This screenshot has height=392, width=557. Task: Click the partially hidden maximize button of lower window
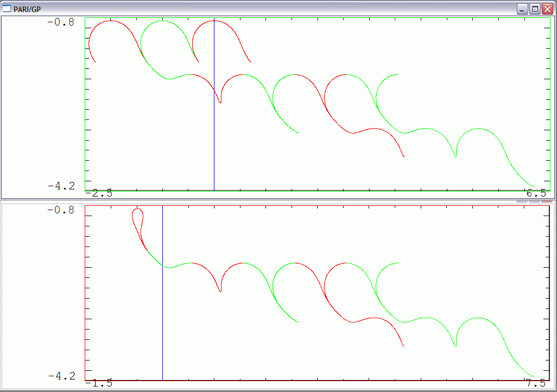coord(534,200)
